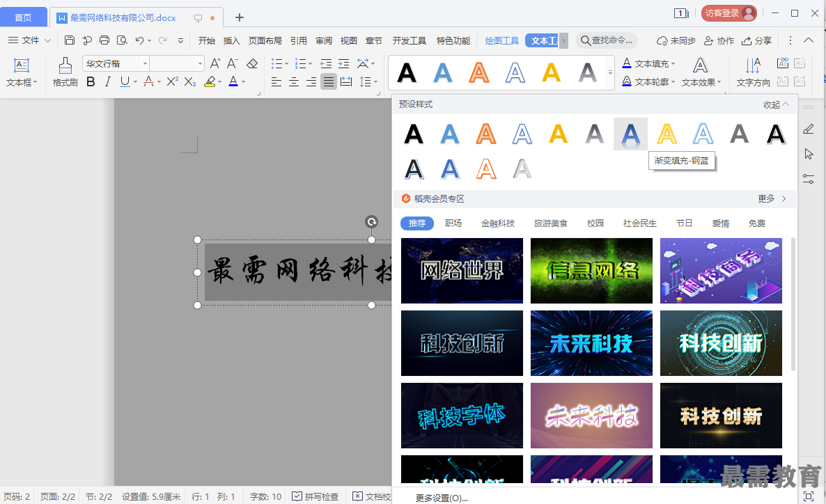This screenshot has width=826, height=504.
Task: Toggle italic formatting
Action: tap(108, 81)
